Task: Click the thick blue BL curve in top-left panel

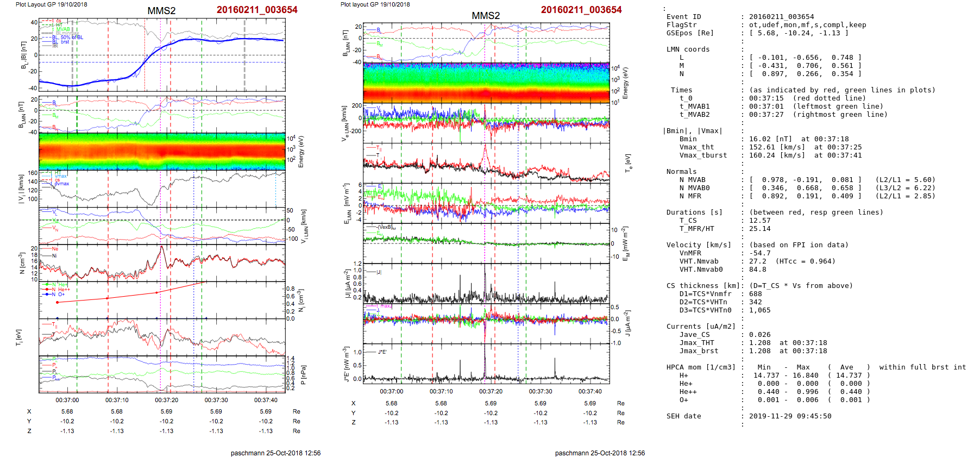Action: (217, 39)
